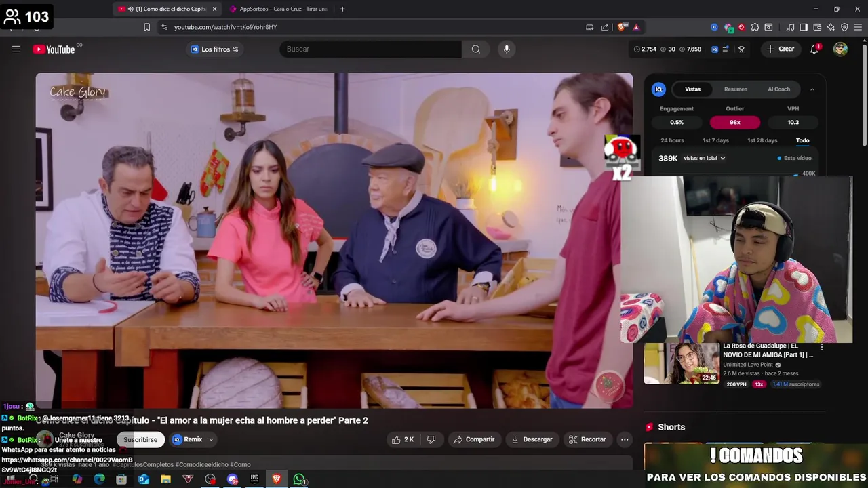Toggle the Este video legend item
This screenshot has height=488, width=868.
(x=794, y=158)
